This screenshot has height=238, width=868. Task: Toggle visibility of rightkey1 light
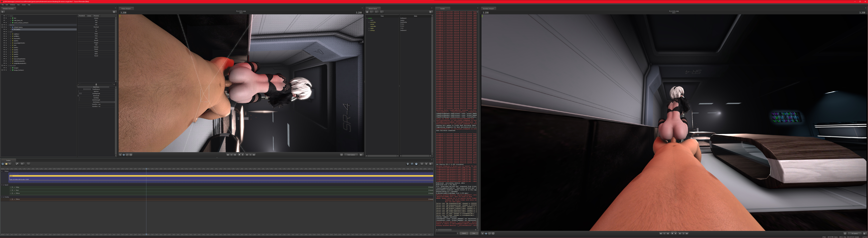click(x=4, y=34)
